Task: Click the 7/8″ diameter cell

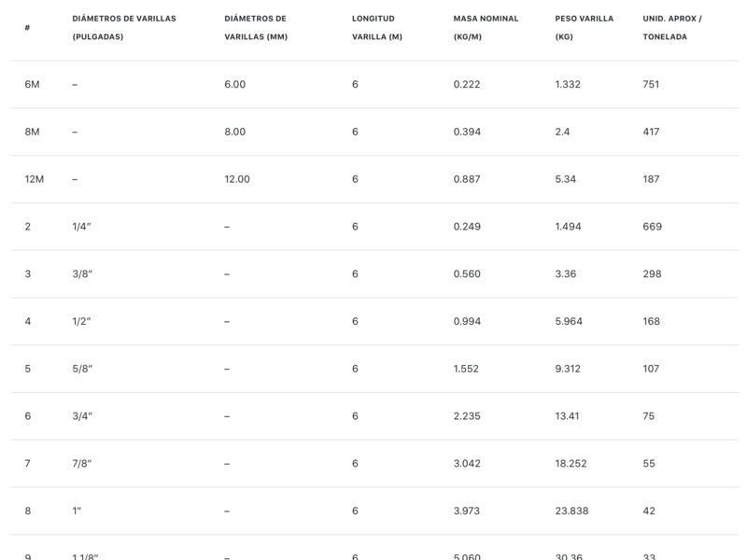Action: pyautogui.click(x=82, y=464)
